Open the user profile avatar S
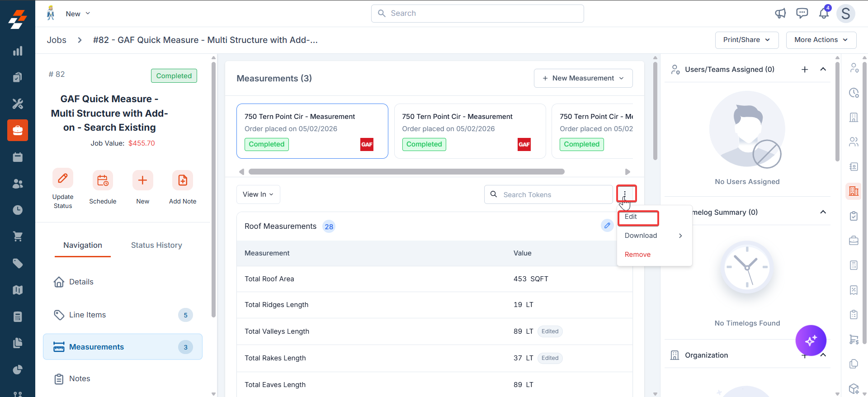Screen dimensions: 868x397 (846, 14)
